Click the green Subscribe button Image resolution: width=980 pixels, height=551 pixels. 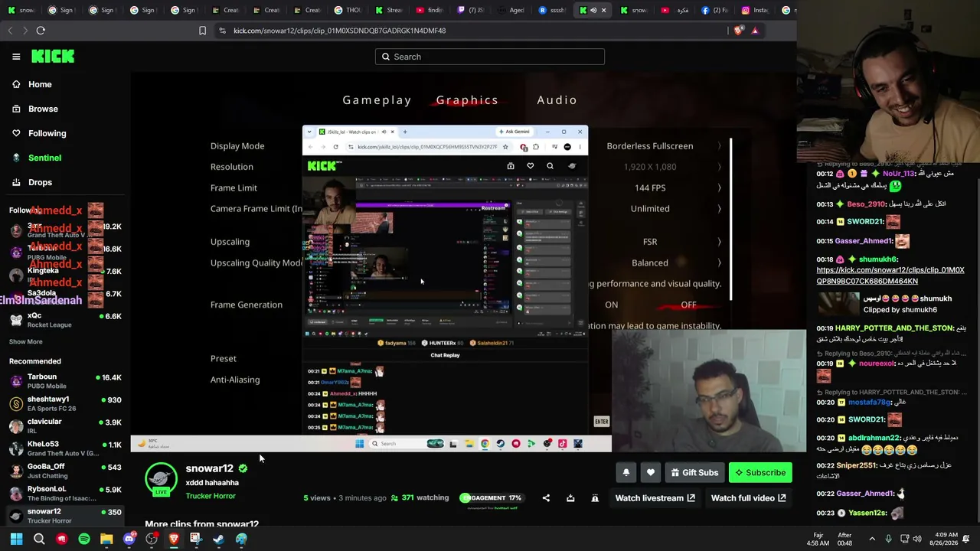pyautogui.click(x=760, y=473)
